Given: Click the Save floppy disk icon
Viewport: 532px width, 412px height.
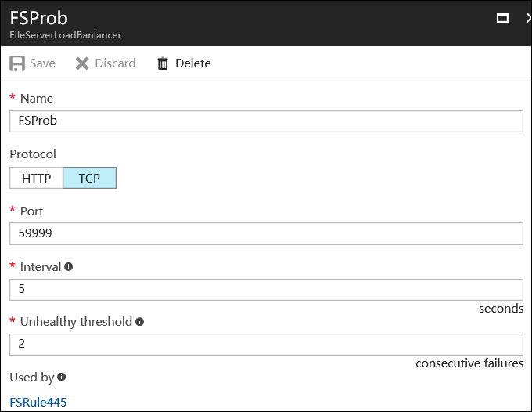Looking at the screenshot, I should tap(17, 63).
